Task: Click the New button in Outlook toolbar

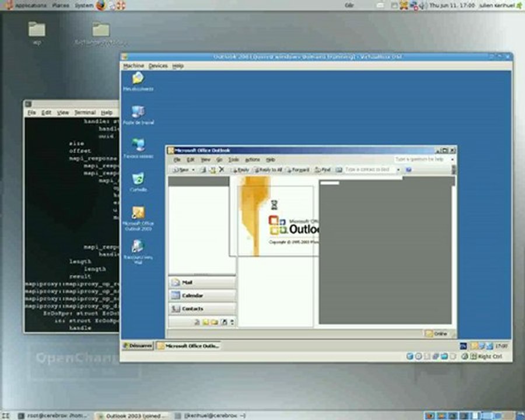Action: tap(181, 170)
